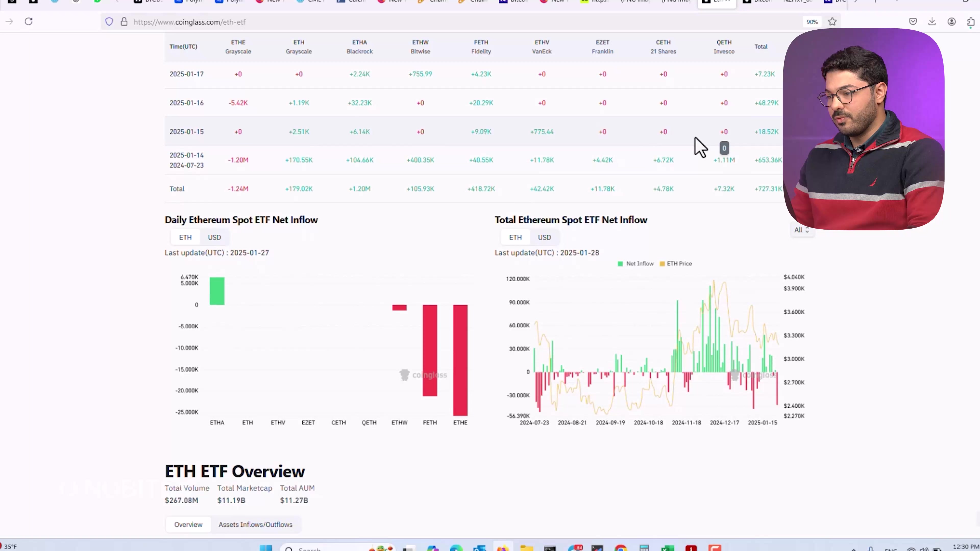This screenshot has height=551, width=980.
Task: Switch Daily Net Inflow chart to USD
Action: pyautogui.click(x=214, y=237)
